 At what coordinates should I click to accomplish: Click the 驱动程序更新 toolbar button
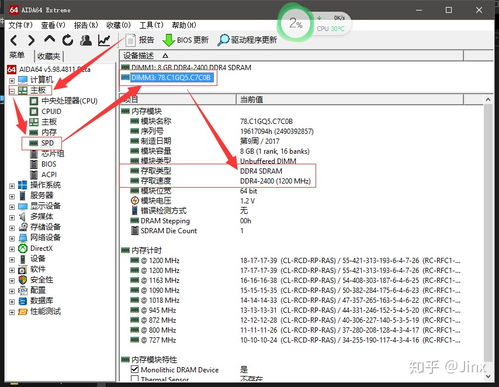click(247, 40)
